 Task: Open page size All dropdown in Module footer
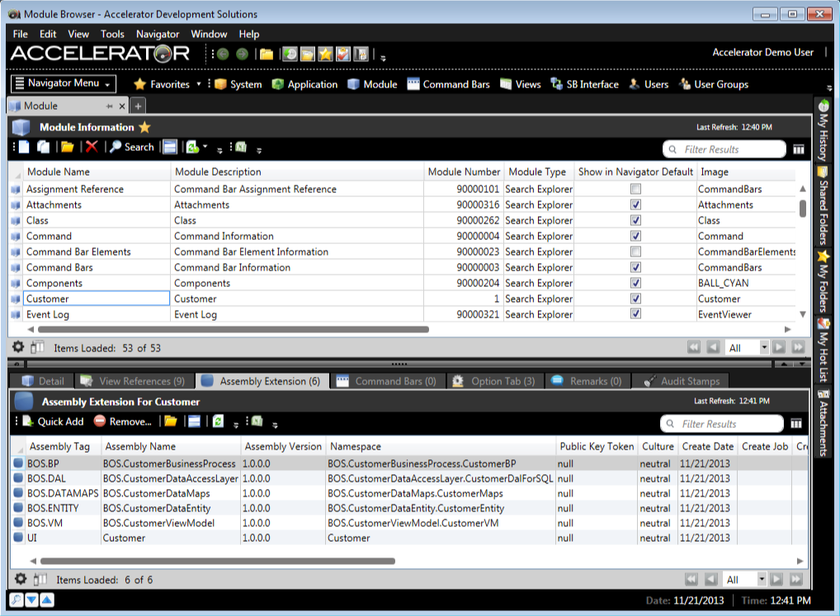pos(764,347)
